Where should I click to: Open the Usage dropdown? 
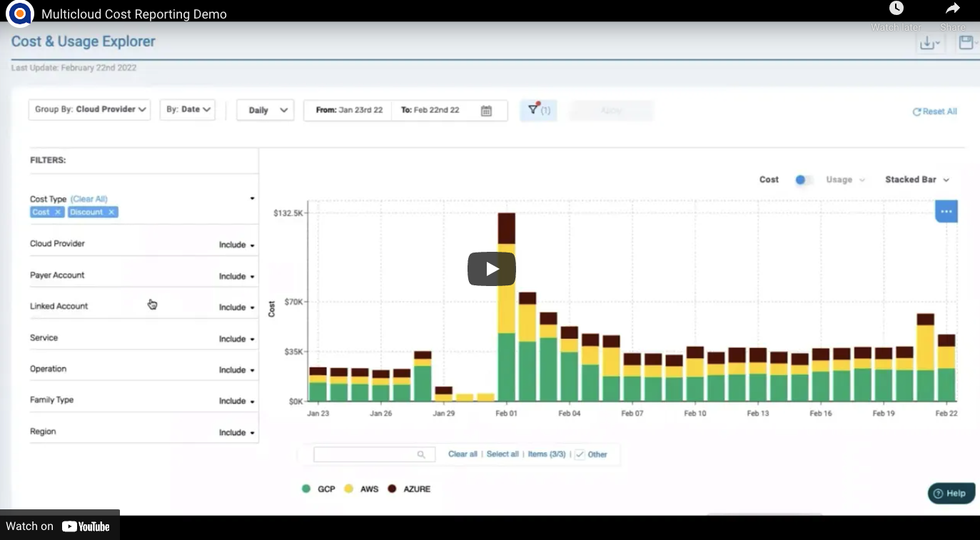click(845, 180)
